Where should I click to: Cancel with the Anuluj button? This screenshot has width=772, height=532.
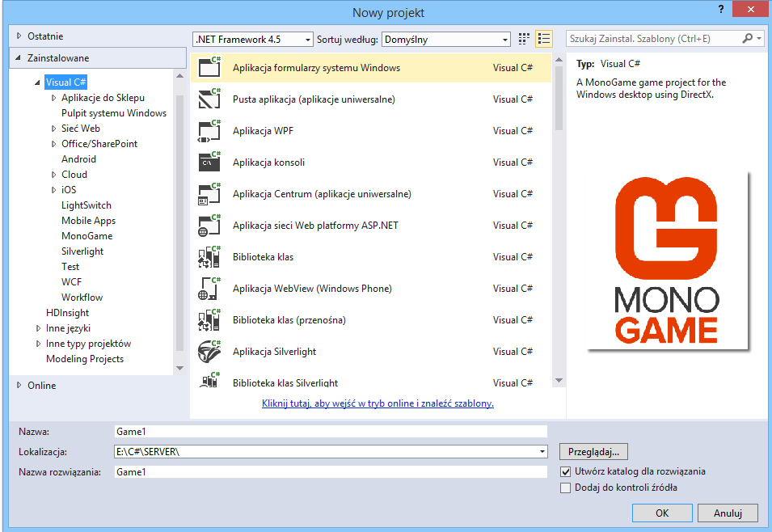(728, 513)
